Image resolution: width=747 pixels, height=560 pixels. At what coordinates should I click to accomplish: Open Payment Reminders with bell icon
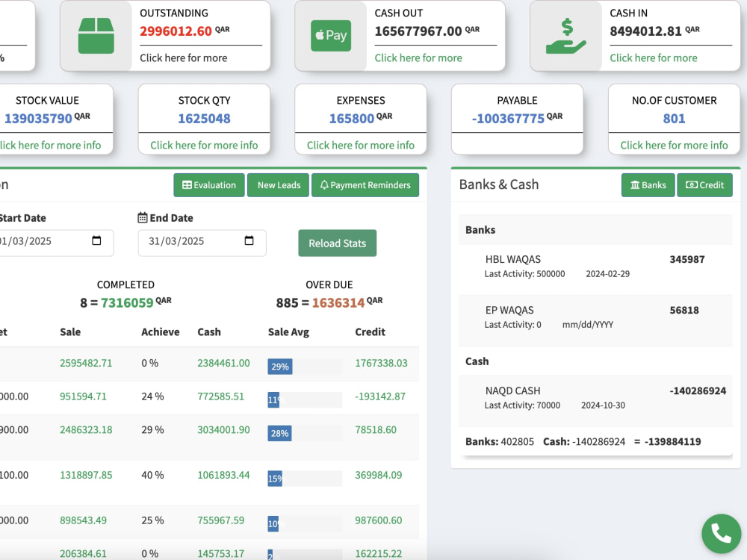(x=365, y=185)
